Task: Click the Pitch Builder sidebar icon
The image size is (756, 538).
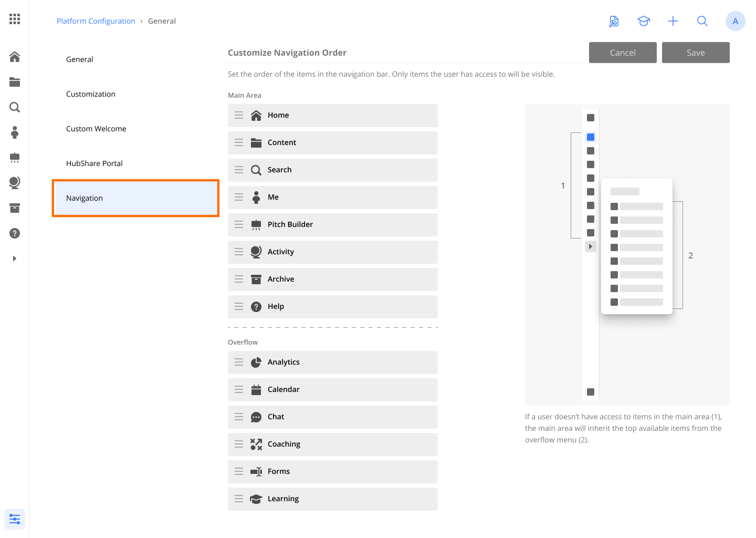Action: [x=15, y=158]
